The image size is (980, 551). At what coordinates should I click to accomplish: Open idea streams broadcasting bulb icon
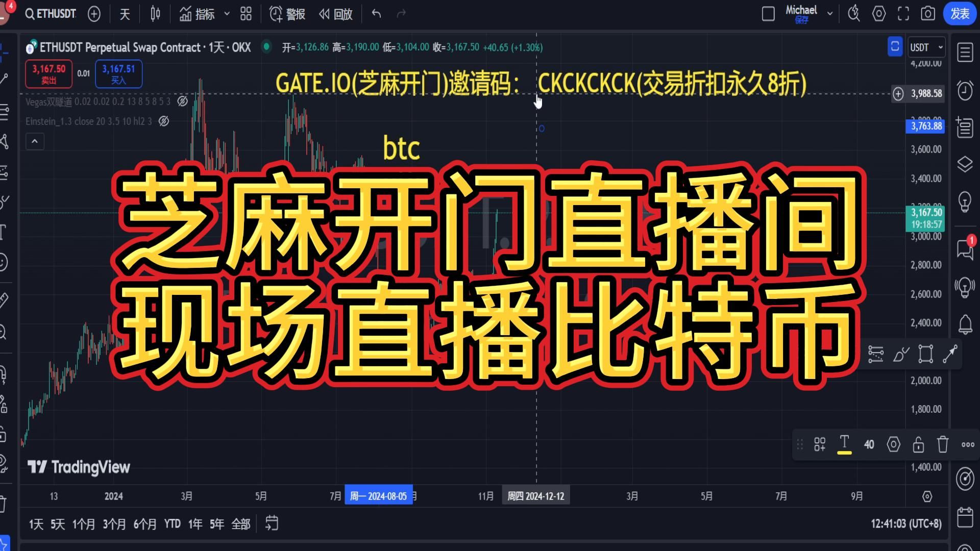point(965,287)
